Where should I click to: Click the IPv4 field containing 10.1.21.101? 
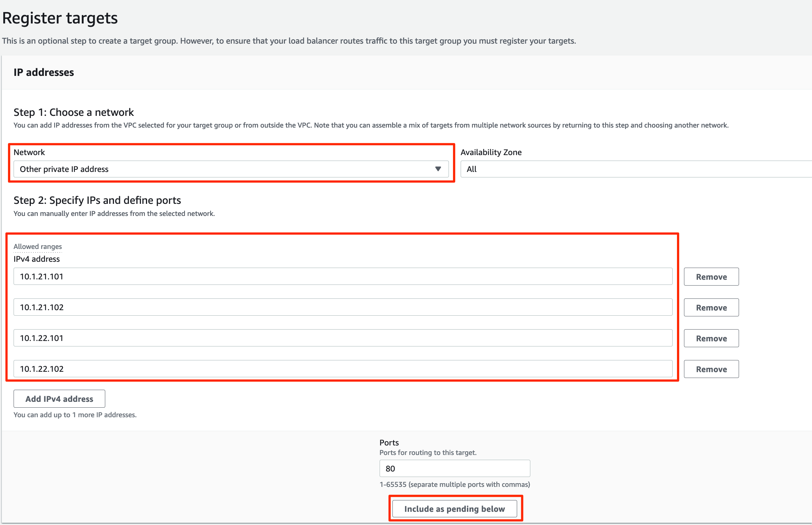click(343, 276)
